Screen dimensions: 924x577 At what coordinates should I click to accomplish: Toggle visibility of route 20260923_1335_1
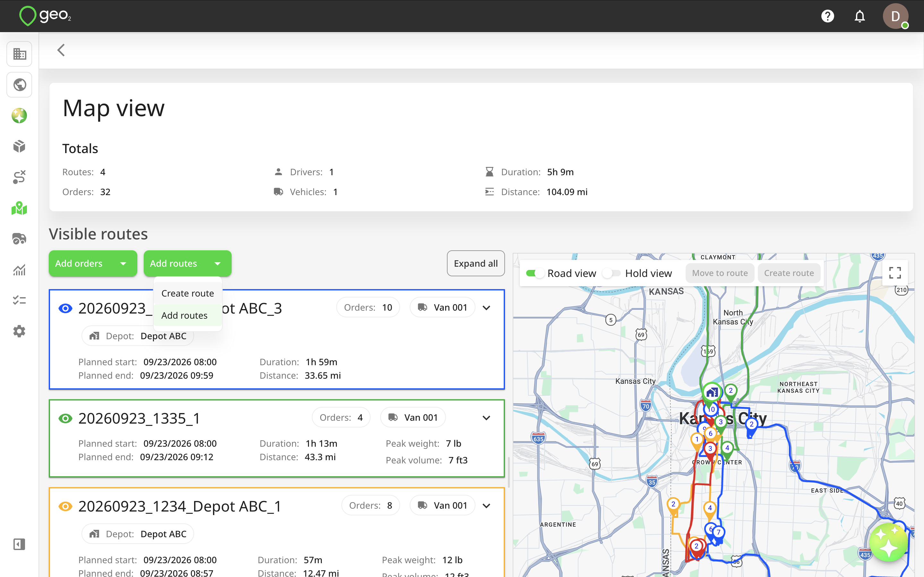click(66, 419)
